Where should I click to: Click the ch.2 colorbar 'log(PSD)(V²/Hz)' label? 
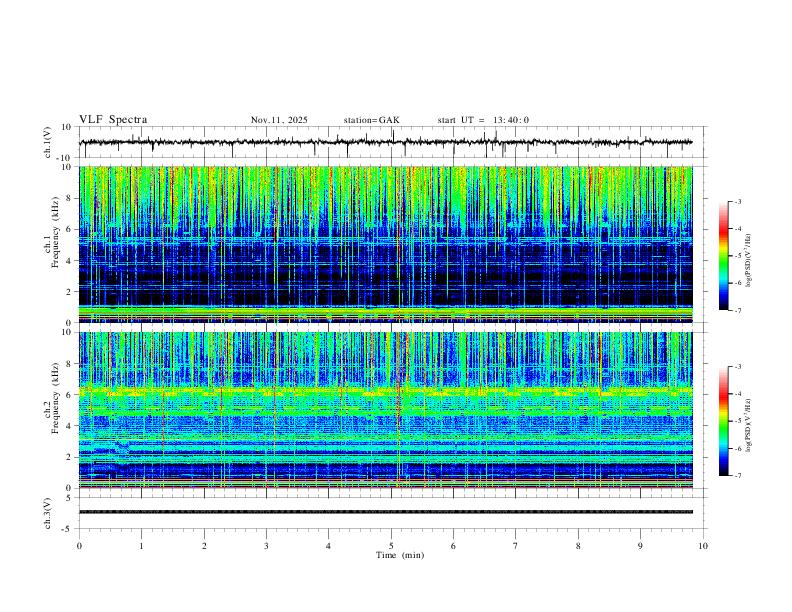[x=748, y=426]
